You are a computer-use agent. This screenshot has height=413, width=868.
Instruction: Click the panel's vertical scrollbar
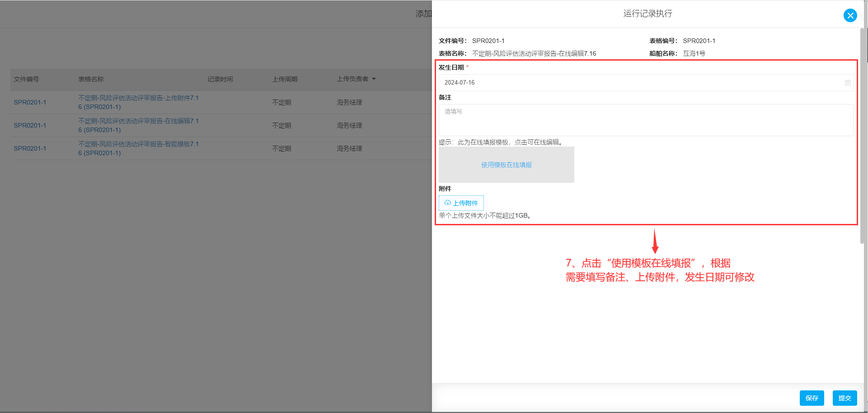[x=862, y=136]
